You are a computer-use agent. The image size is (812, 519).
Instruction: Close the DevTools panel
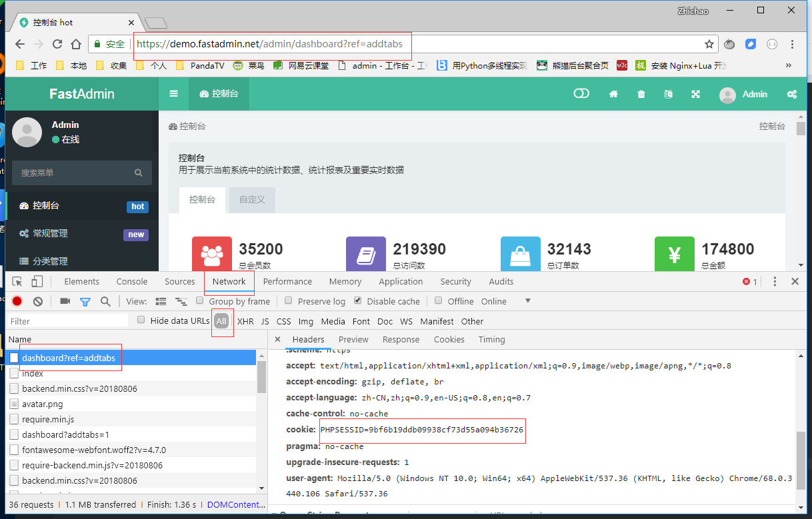click(795, 282)
